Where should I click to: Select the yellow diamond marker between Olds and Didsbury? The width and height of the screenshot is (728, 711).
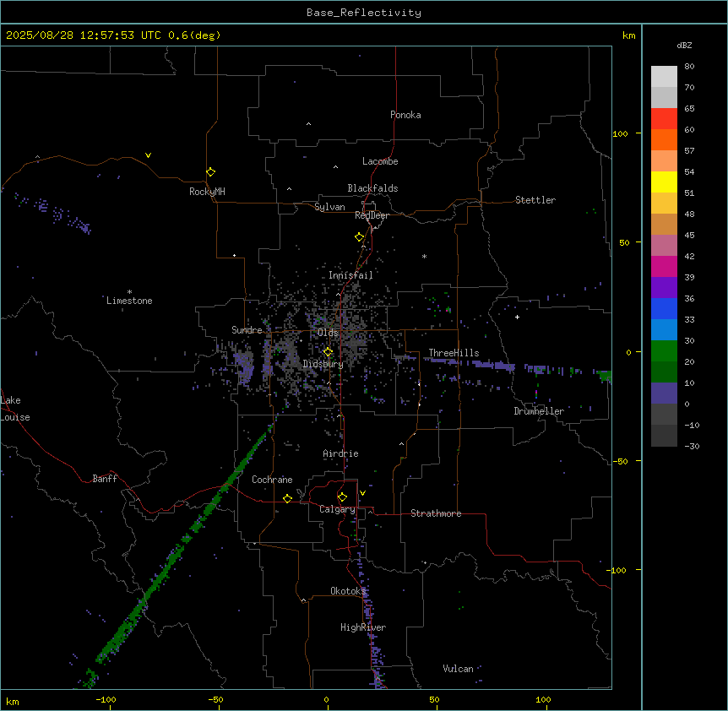coord(328,352)
